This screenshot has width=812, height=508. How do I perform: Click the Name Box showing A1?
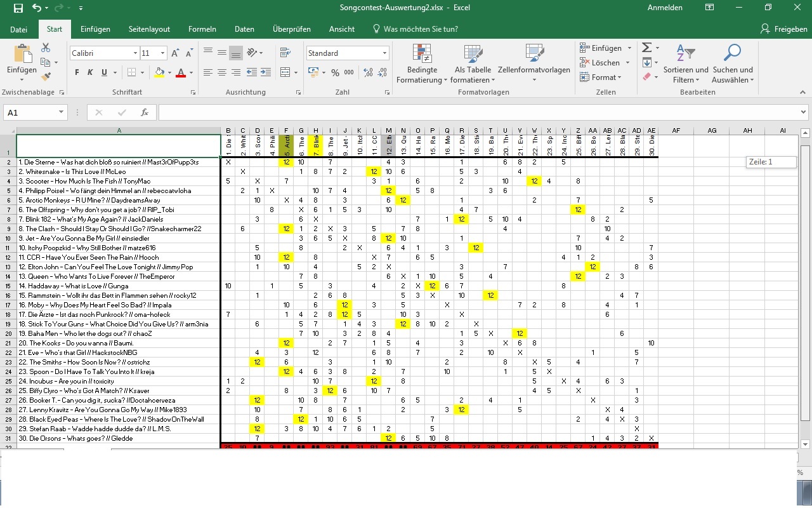(x=30, y=112)
